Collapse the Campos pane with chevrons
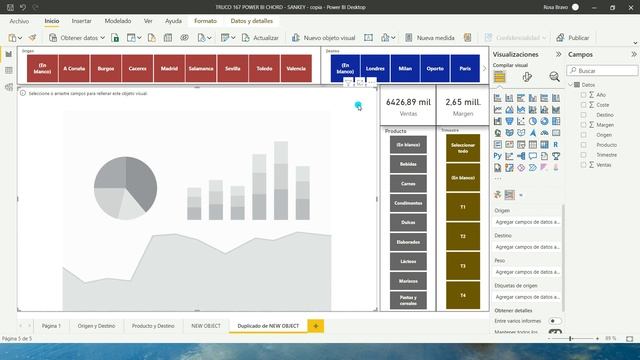Image resolution: width=640 pixels, height=360 pixels. (x=633, y=54)
